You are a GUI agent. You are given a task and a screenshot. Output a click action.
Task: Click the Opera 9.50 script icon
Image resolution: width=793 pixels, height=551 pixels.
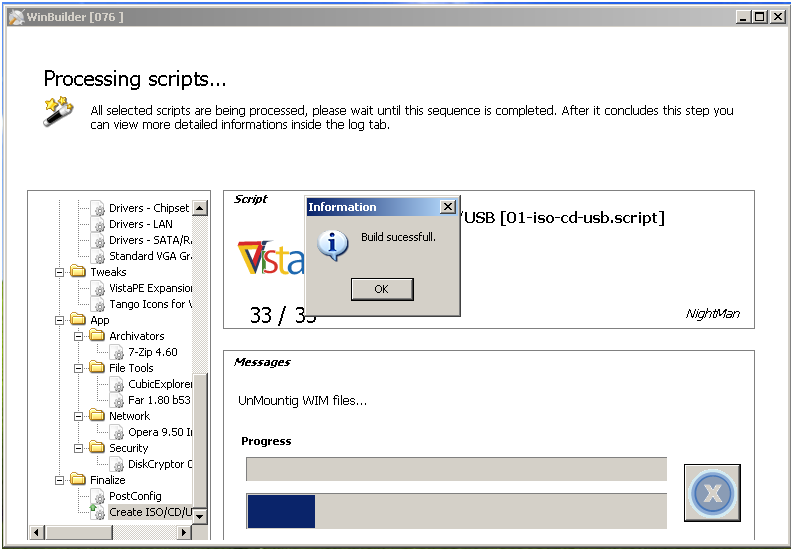[117, 432]
